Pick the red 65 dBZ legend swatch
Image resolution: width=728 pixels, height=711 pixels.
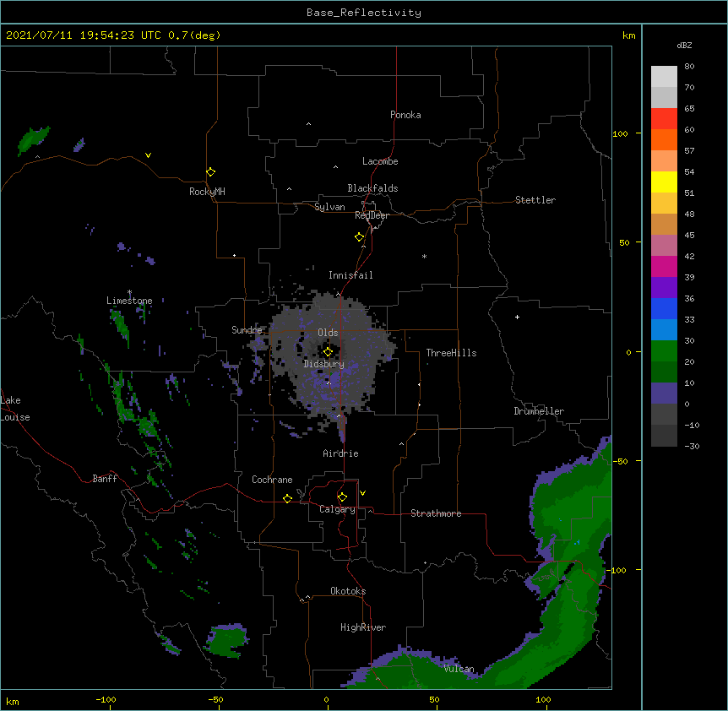pos(664,119)
